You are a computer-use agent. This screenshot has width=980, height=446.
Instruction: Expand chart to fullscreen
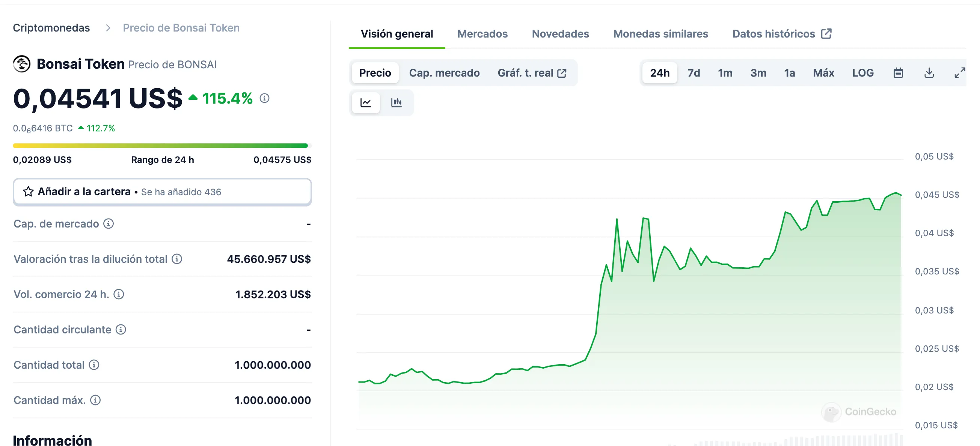959,72
